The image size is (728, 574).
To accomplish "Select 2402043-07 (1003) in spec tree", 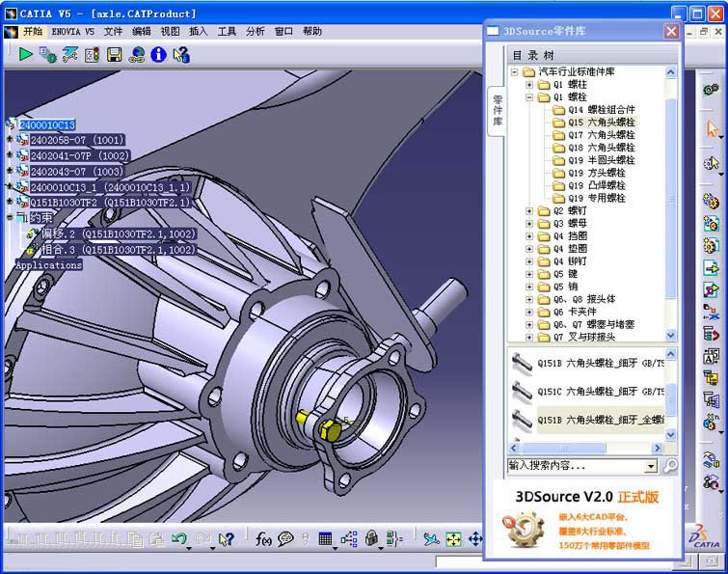I will click(x=77, y=172).
